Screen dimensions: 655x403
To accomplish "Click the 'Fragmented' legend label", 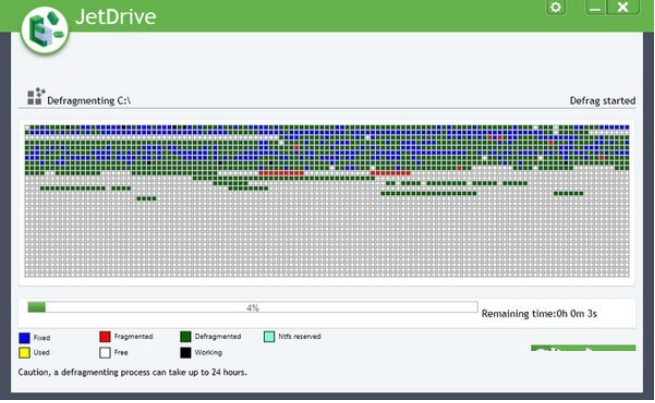I will pos(133,337).
